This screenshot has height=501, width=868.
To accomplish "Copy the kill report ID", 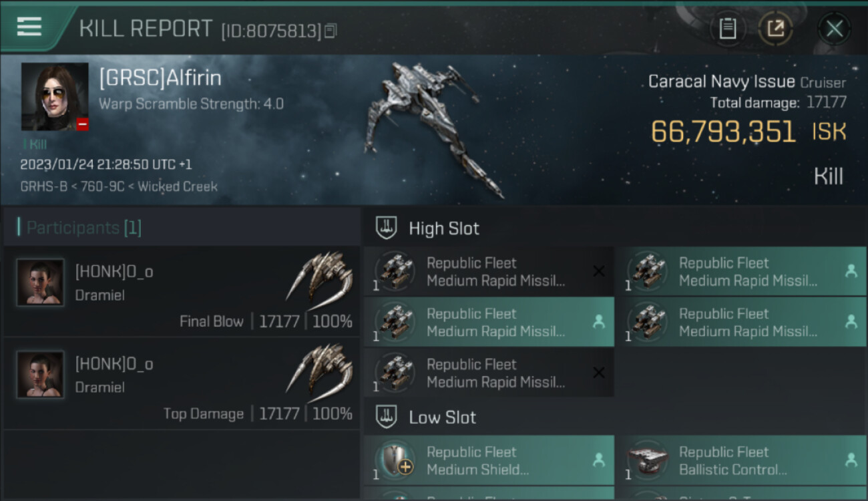I will click(x=331, y=31).
